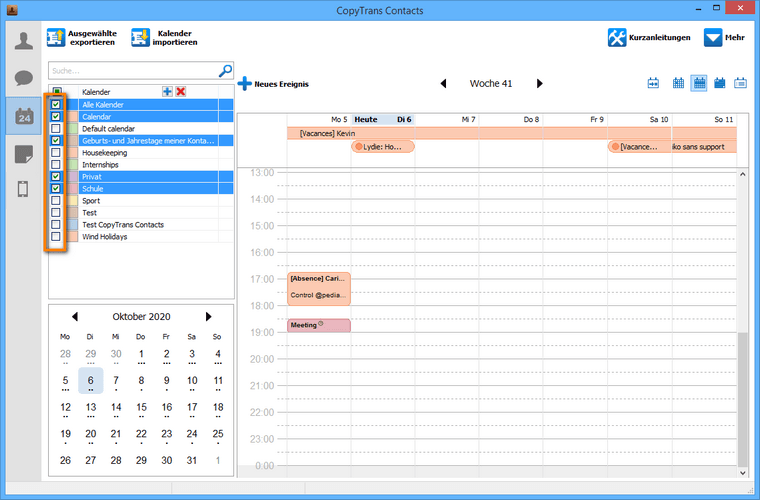This screenshot has height=500, width=760.
Task: Toggle the select-all checkbox in Kalender header
Action: click(57, 91)
